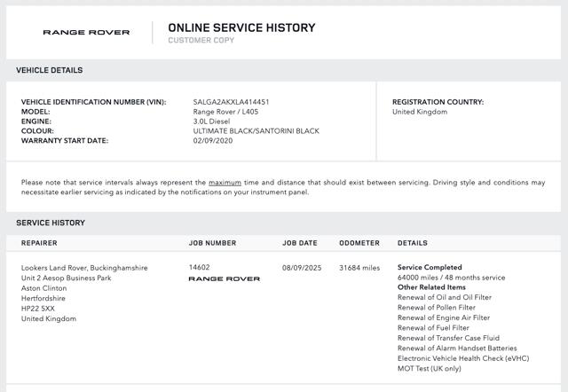Viewport: 568px width, 392px height.
Task: Click United Kingdom in repairer address
Action: pos(49,318)
